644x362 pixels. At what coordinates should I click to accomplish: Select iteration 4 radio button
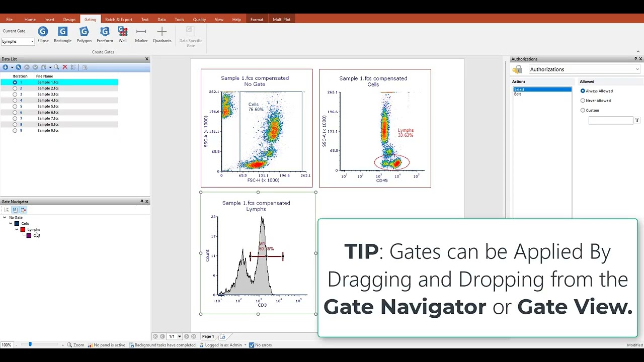[x=15, y=101]
